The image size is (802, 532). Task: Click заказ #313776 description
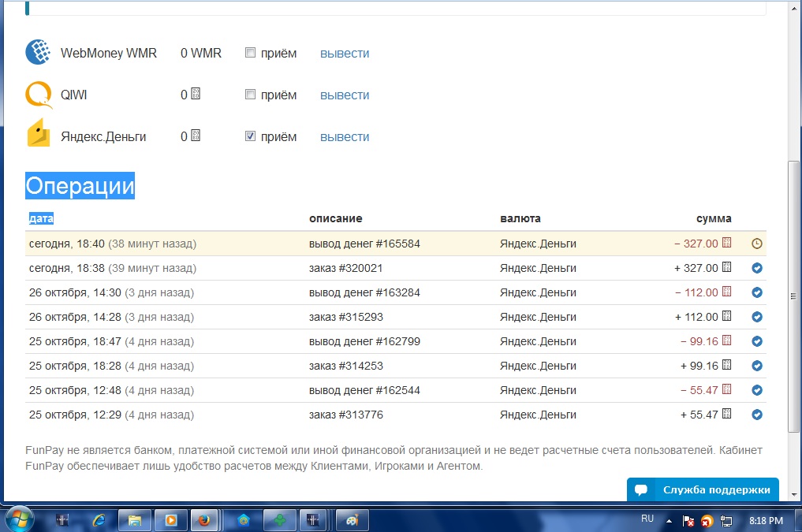point(345,415)
